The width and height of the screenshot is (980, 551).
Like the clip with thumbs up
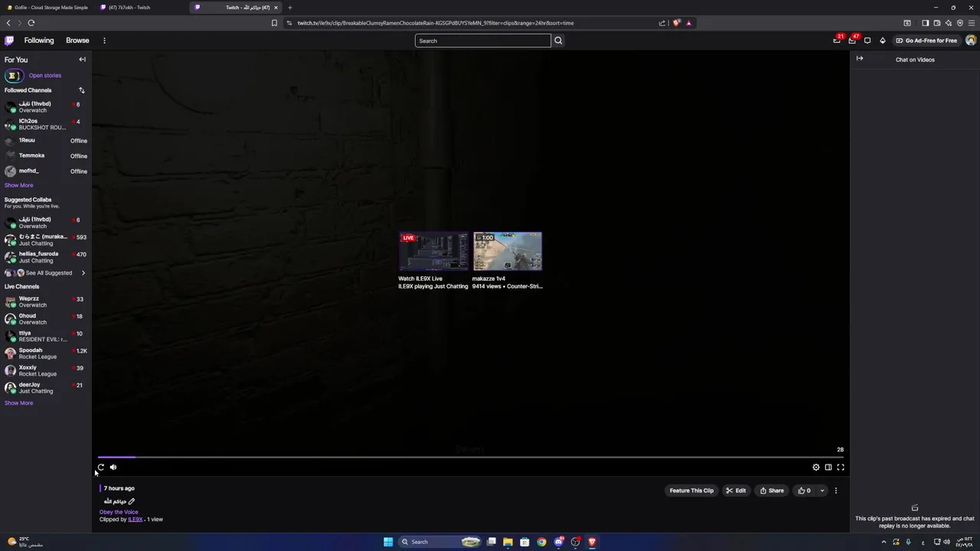click(x=805, y=491)
